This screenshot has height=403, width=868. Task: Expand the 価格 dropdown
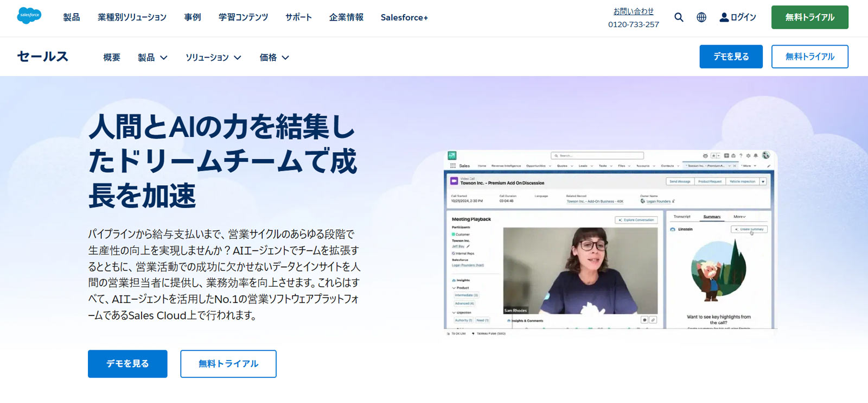point(274,58)
